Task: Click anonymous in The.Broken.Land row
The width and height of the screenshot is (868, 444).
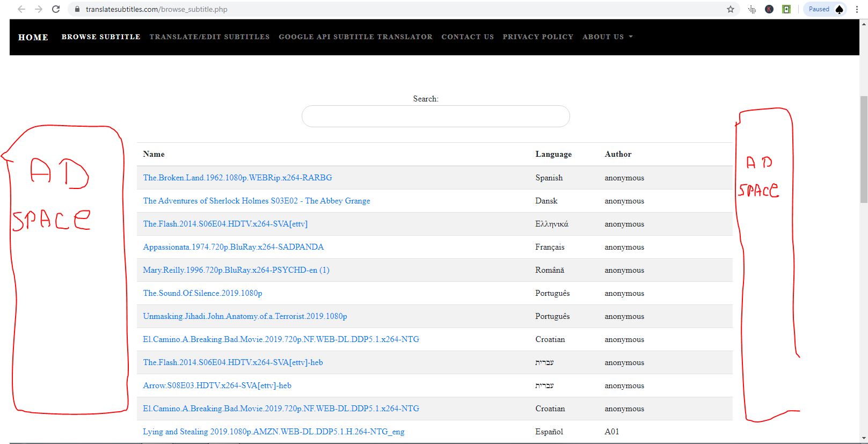Action: (x=624, y=178)
